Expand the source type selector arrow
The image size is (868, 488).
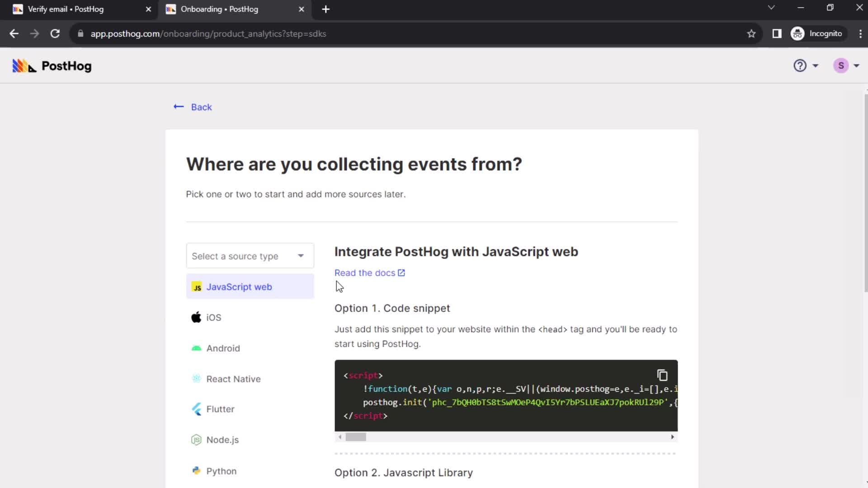coord(301,256)
